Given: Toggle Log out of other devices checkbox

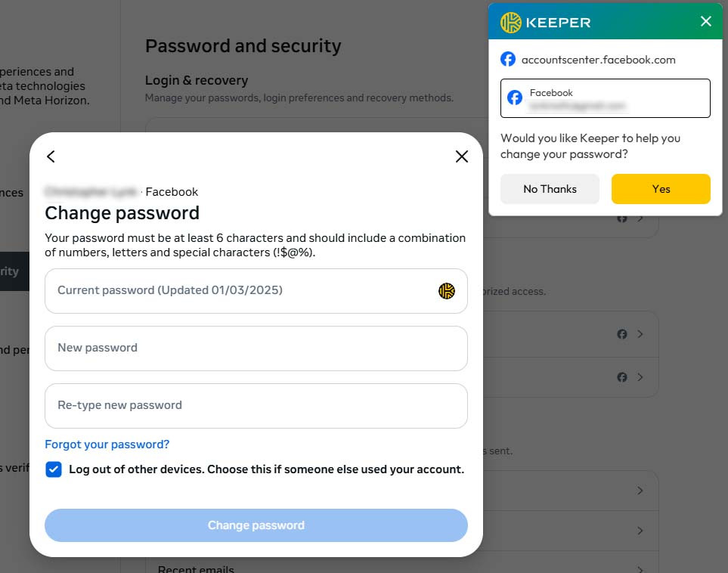Looking at the screenshot, I should pos(54,469).
